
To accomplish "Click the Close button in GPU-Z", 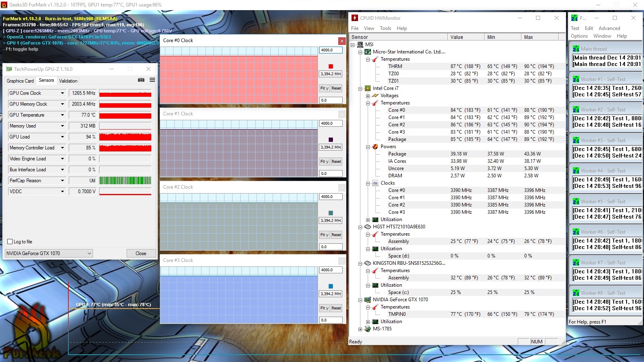I will coord(141,253).
